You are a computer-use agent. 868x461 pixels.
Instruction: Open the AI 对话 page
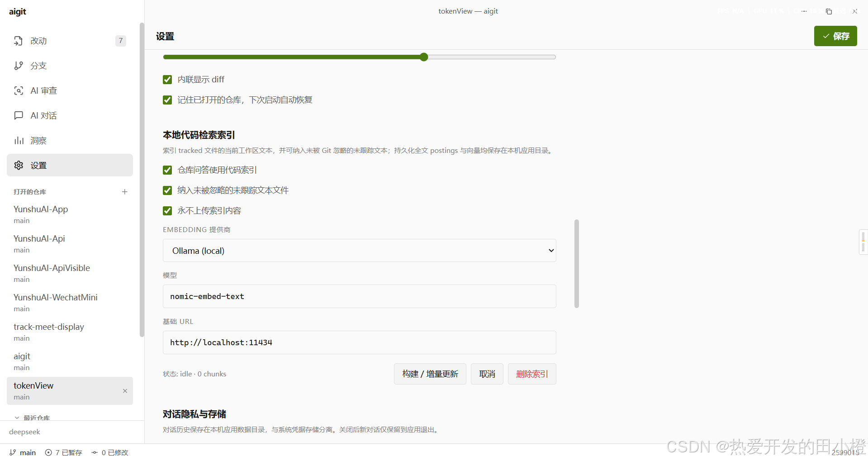tap(70, 115)
